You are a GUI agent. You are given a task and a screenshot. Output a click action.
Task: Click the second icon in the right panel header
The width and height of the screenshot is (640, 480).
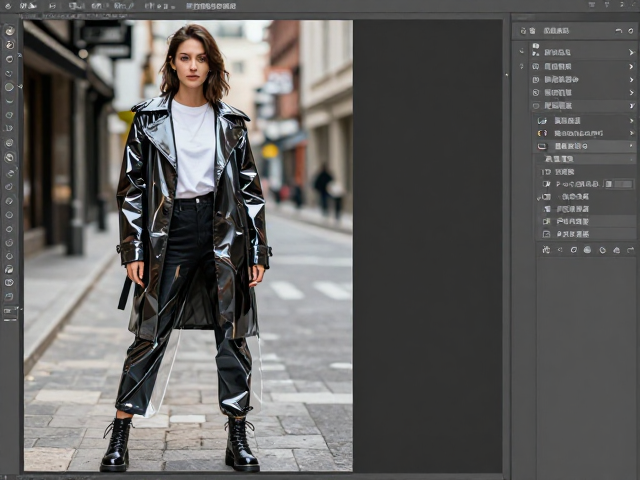click(x=532, y=31)
